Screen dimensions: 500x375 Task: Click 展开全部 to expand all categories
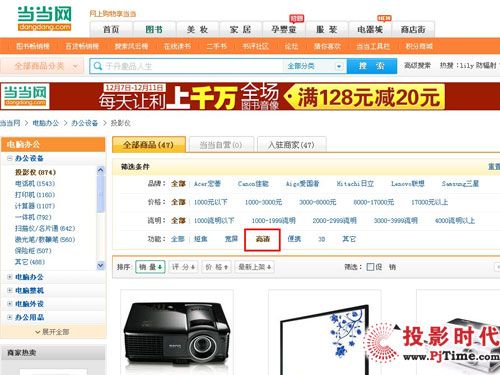(52, 332)
